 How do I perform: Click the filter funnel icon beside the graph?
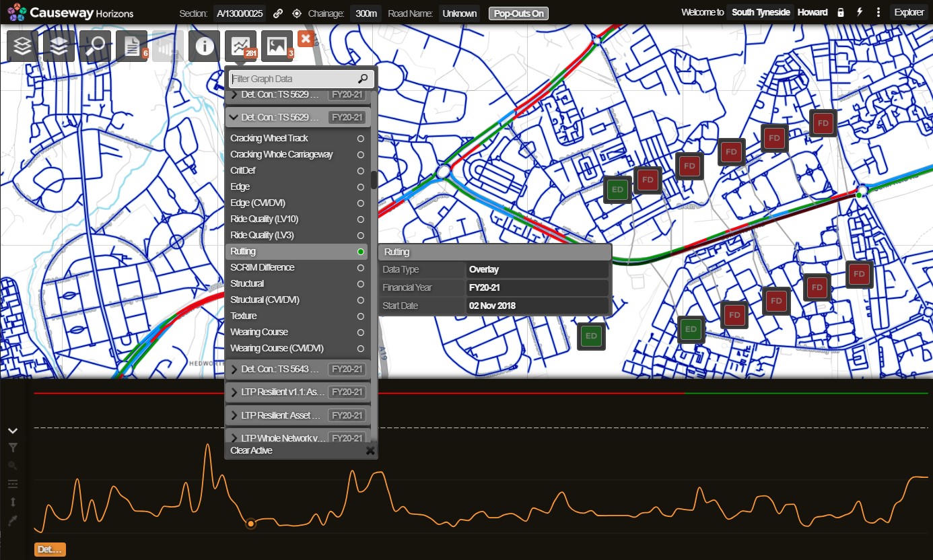(12, 448)
